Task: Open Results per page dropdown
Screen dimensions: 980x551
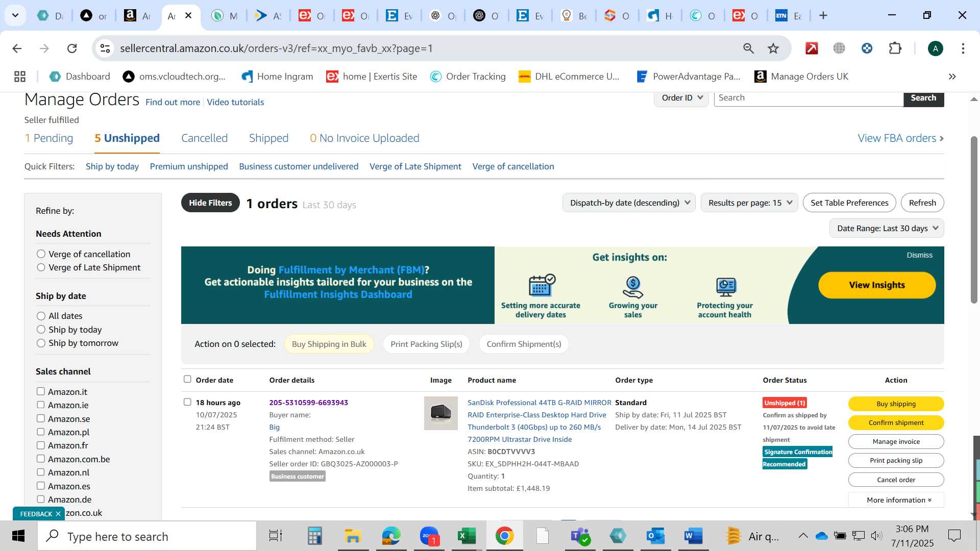Action: (749, 203)
